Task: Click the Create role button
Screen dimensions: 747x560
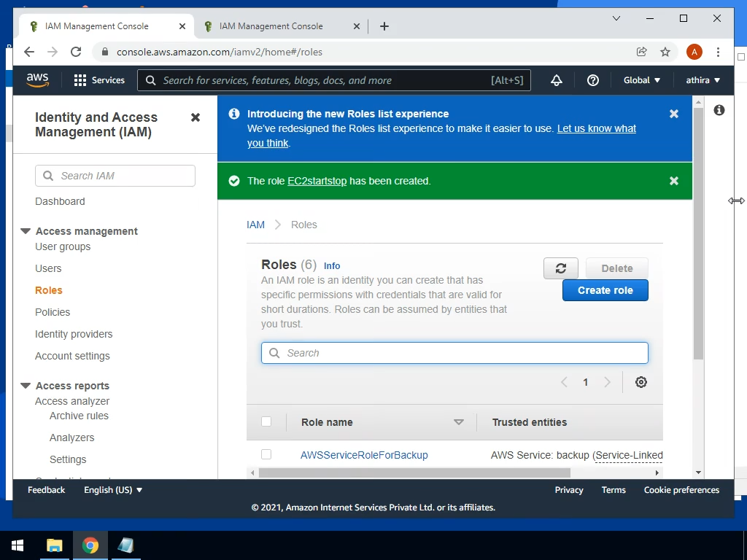Action: [605, 290]
